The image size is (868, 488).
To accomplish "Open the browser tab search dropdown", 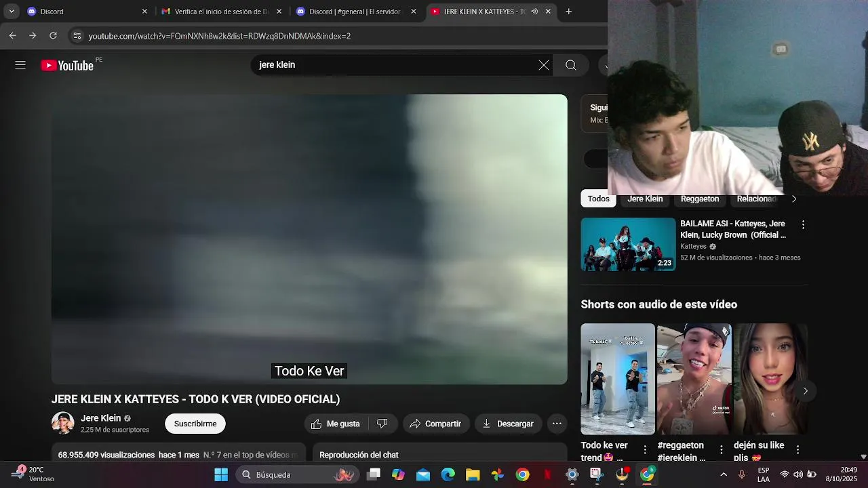I will pyautogui.click(x=12, y=12).
